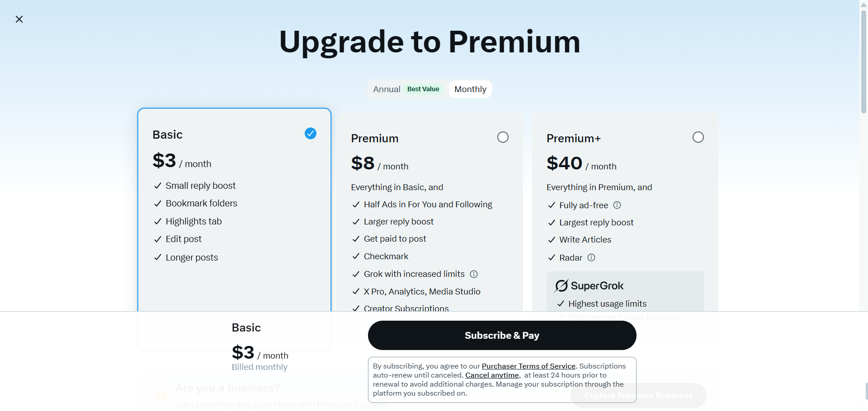Viewport: 868px width, 411px height.
Task: Select the Premium+ plan radio button
Action: coord(698,137)
